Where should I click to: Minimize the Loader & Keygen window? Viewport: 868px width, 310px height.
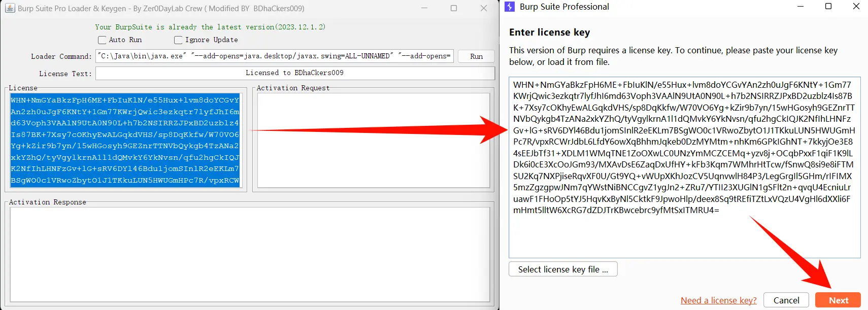(x=424, y=8)
